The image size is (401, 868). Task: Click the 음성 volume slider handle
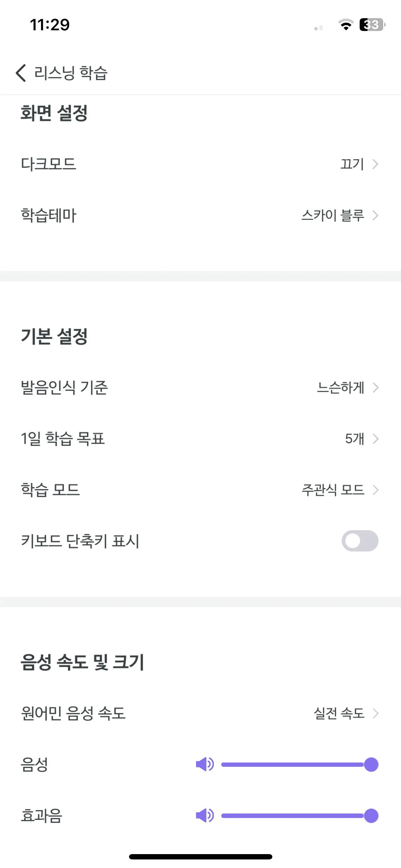click(x=371, y=764)
